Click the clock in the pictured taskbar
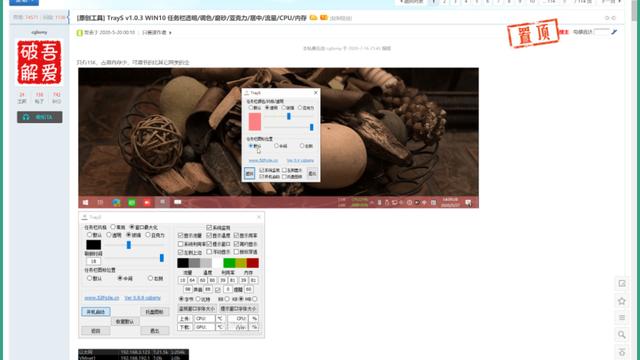Viewport: 640px width, 360px height. [450, 202]
